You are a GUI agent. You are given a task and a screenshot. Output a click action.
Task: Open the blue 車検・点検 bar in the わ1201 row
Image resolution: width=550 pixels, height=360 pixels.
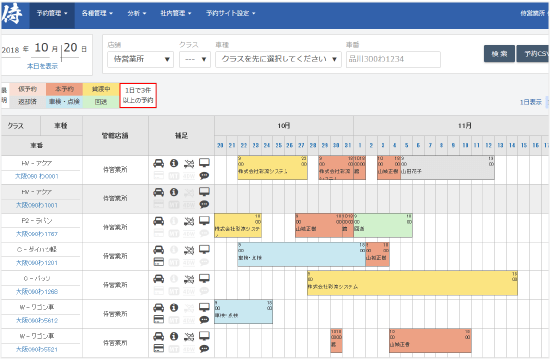(301, 254)
